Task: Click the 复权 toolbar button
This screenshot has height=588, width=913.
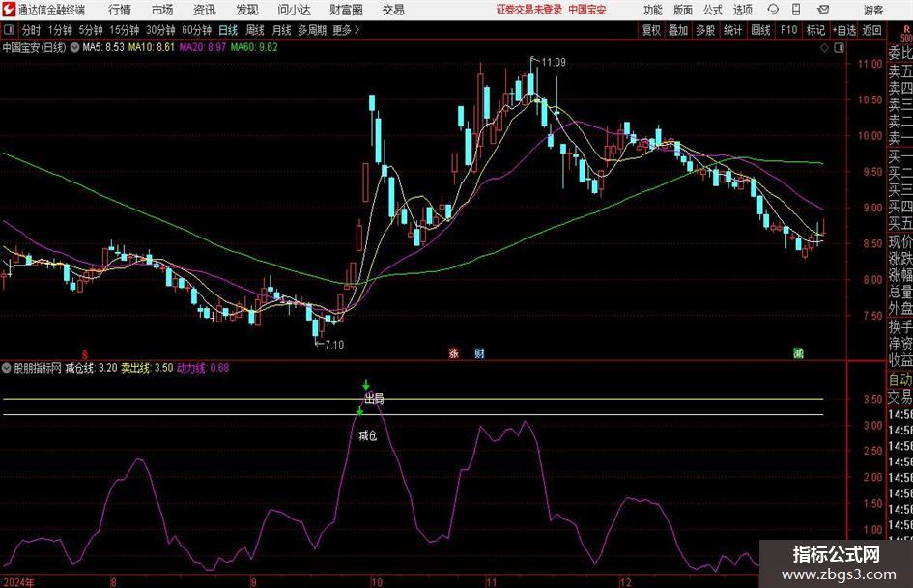Action: coord(650,30)
